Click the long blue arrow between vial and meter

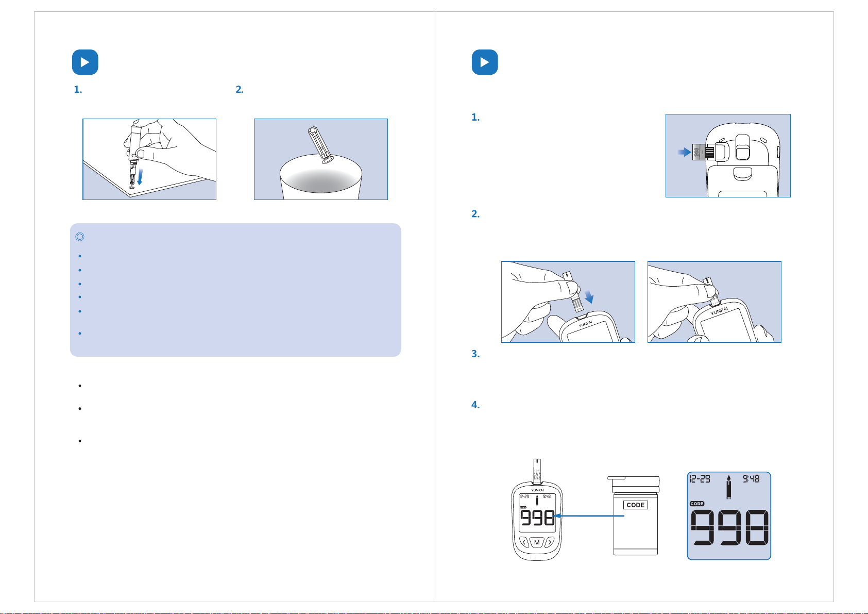point(589,516)
